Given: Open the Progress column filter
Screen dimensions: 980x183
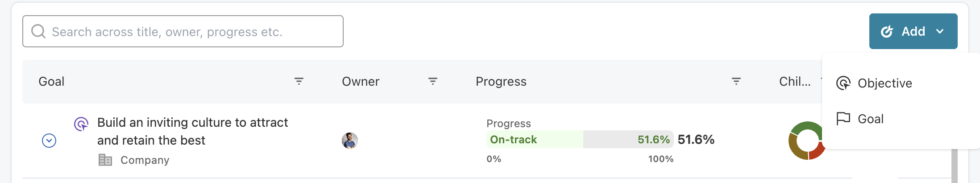Looking at the screenshot, I should tap(736, 81).
